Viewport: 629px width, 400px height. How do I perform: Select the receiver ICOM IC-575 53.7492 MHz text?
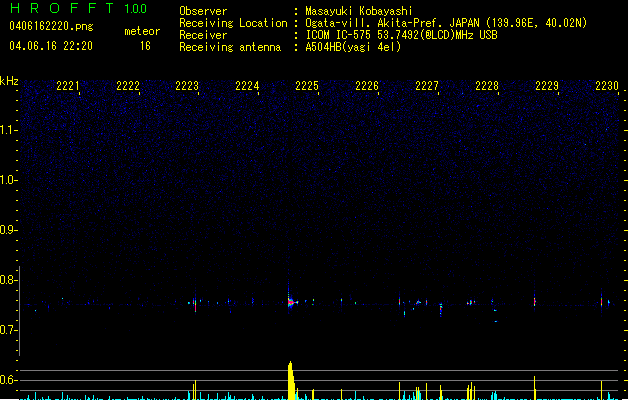point(401,35)
